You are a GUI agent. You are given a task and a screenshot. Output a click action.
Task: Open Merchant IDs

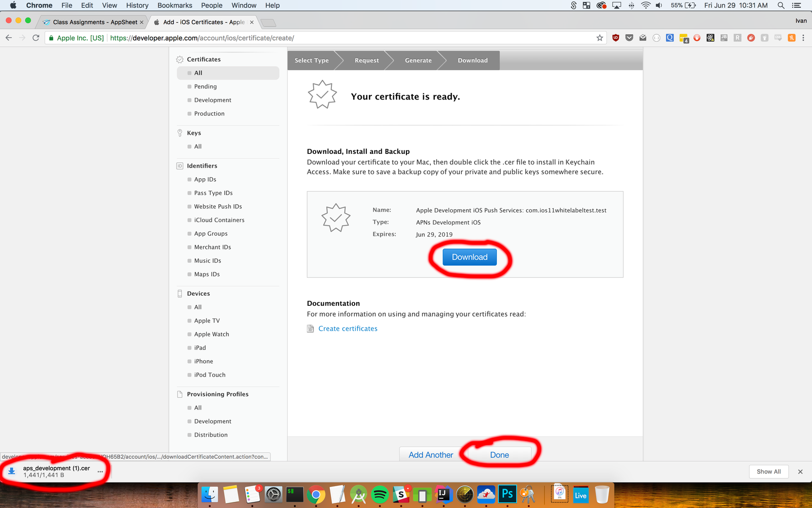click(x=212, y=247)
